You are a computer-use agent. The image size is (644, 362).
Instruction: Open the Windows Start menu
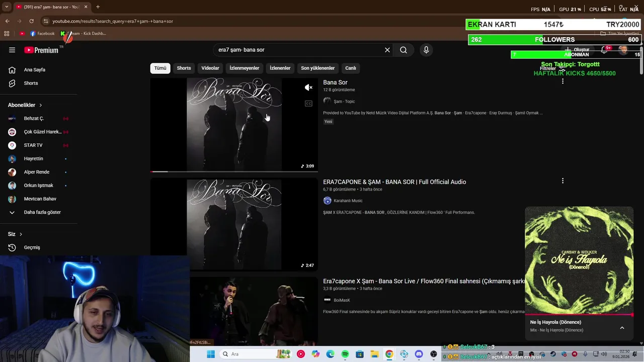click(x=211, y=354)
